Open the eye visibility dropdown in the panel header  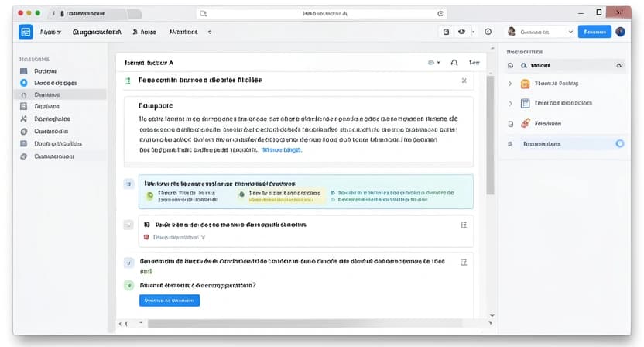pyautogui.click(x=433, y=63)
